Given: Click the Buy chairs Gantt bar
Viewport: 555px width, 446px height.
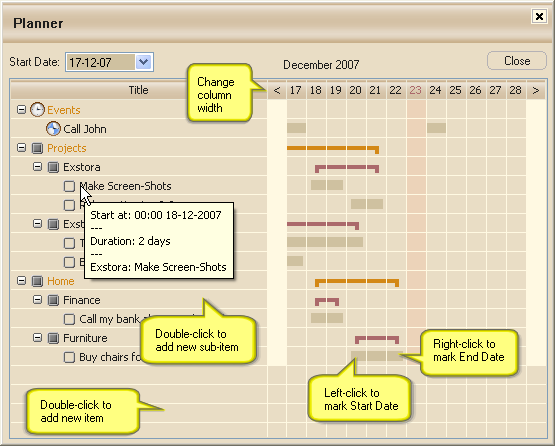Looking at the screenshot, I should 377,356.
